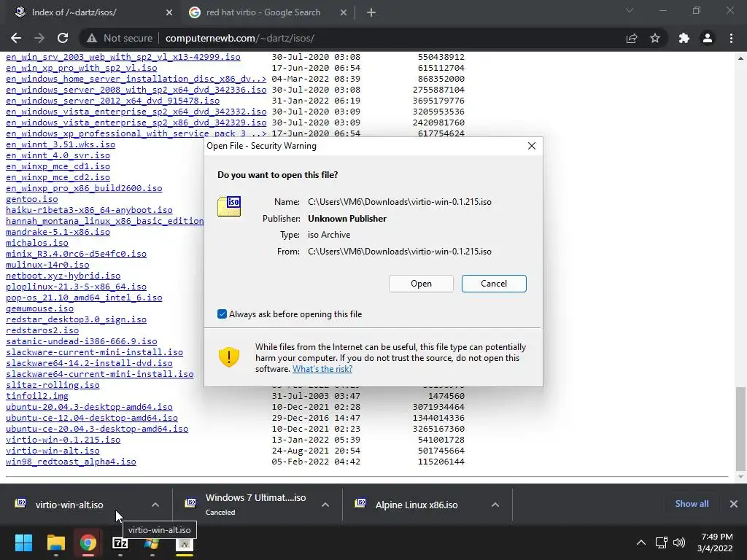The width and height of the screenshot is (747, 560).
Task: Close the Open File - Security Warning dialog
Action: (x=532, y=146)
